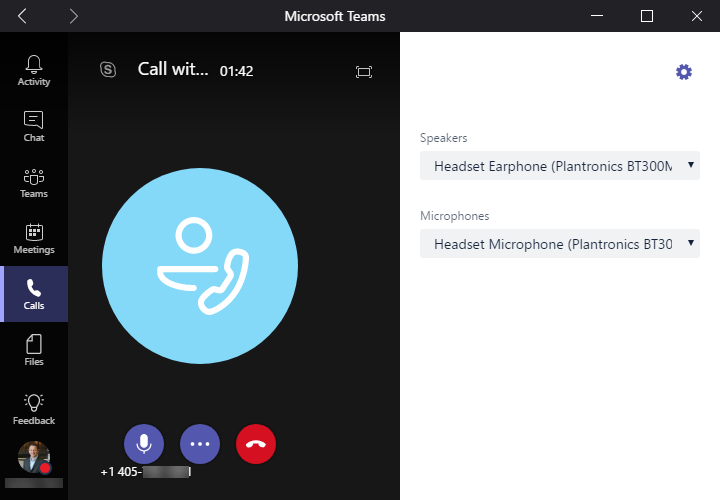Expand the Speakers dropdown
720x500 pixels.
[x=560, y=166]
